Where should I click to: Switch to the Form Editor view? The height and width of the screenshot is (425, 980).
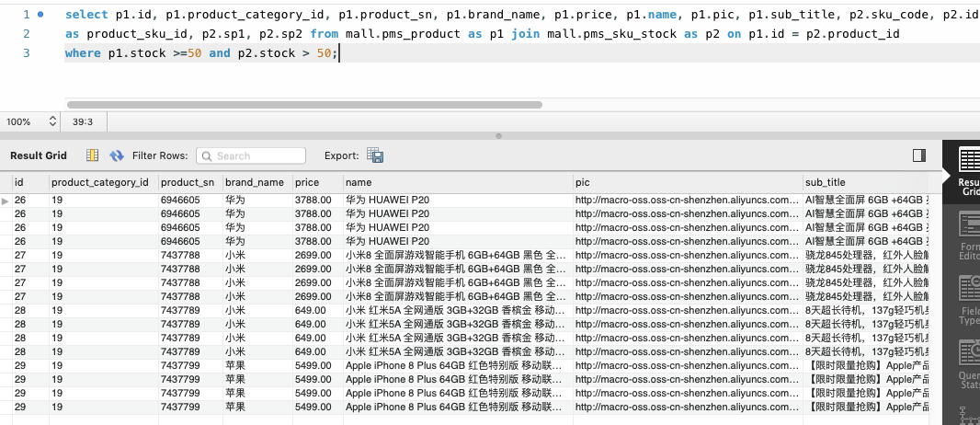click(968, 236)
